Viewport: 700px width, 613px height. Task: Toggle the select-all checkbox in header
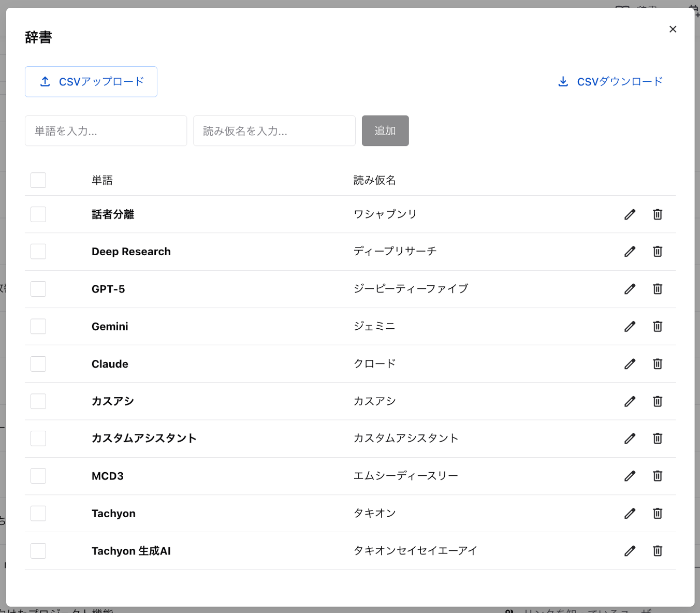[38, 180]
